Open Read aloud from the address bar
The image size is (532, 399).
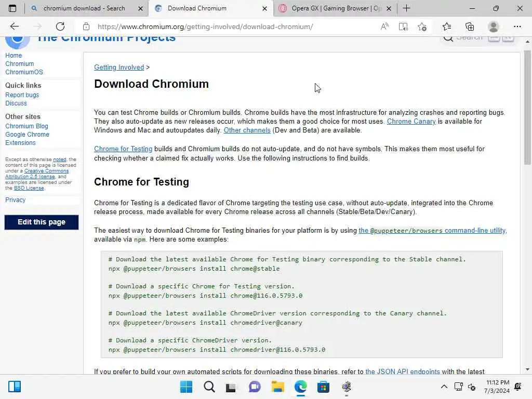[x=384, y=26]
